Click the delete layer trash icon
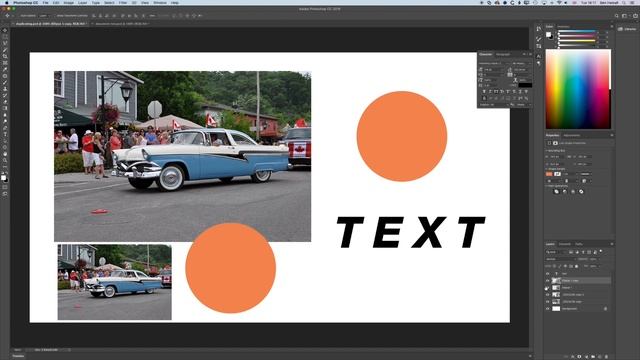The height and width of the screenshot is (360, 640). pyautogui.click(x=606, y=357)
